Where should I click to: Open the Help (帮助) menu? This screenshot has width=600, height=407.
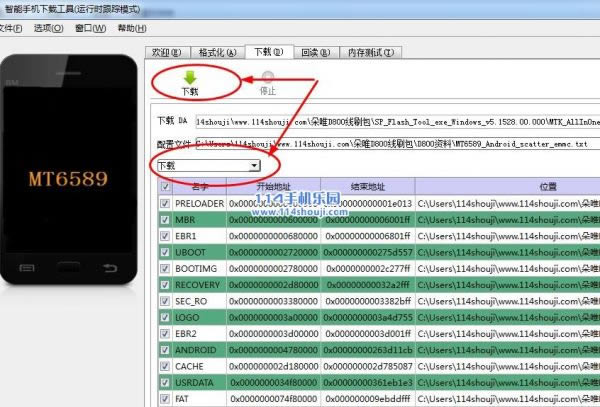(x=129, y=28)
